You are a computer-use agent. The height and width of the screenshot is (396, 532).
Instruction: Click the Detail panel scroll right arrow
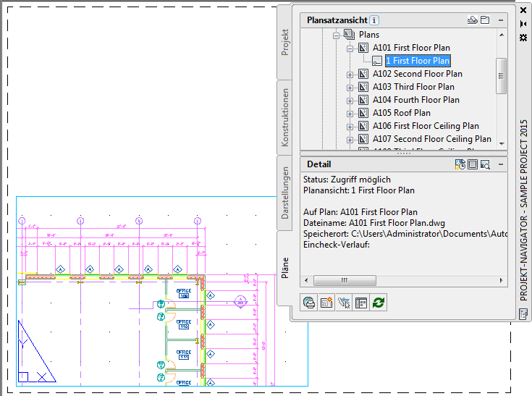coord(502,280)
